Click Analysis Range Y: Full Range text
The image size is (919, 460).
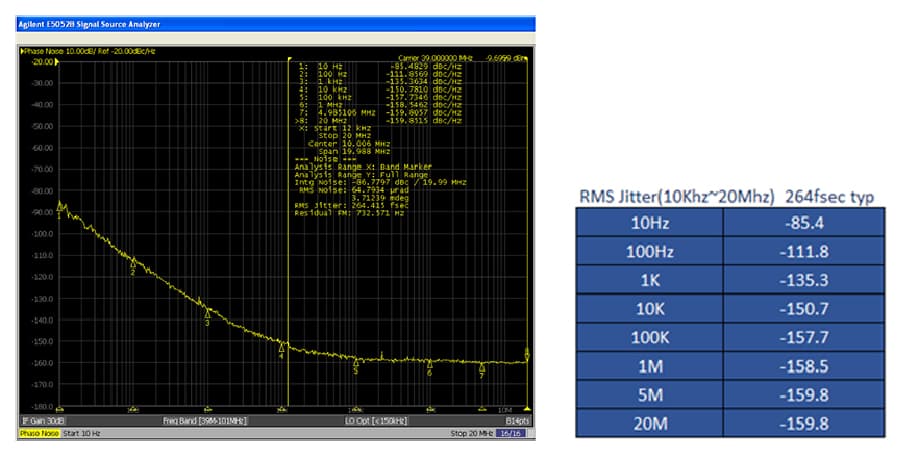[x=361, y=175]
